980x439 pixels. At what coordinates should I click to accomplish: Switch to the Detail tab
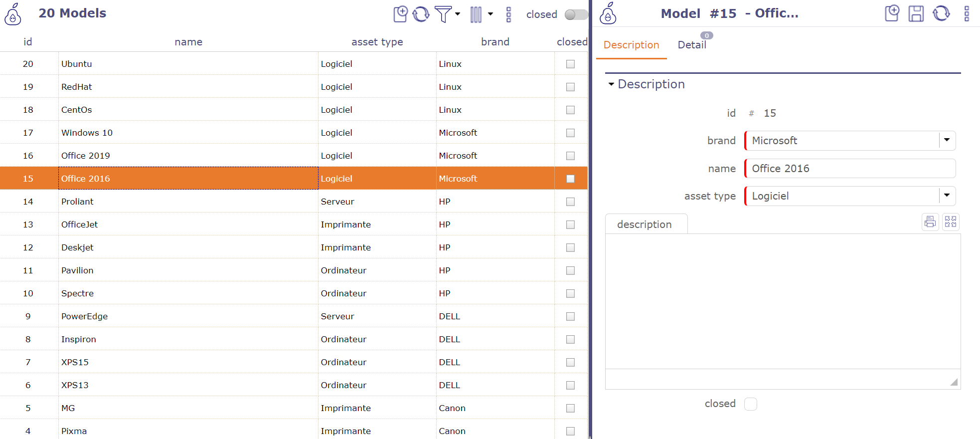tap(692, 45)
